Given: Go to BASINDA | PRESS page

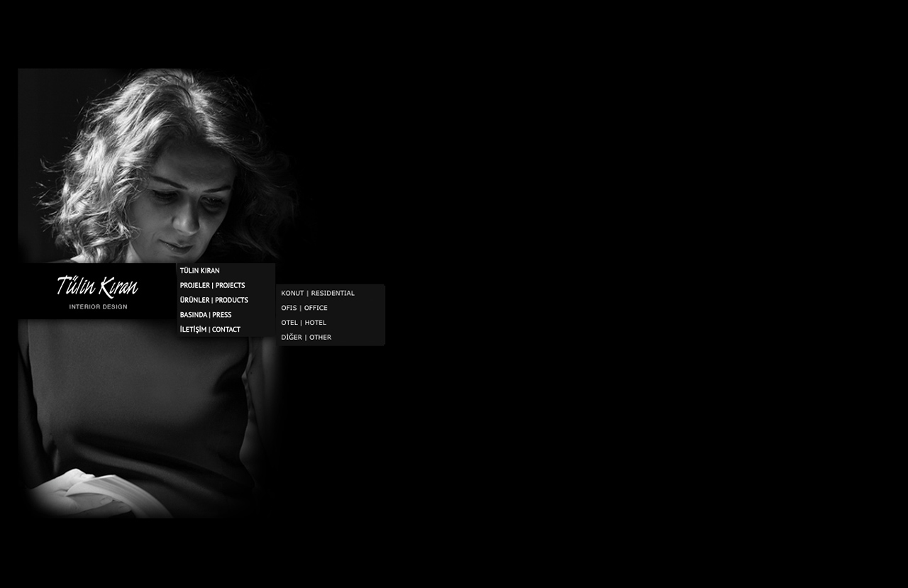Looking at the screenshot, I should pyautogui.click(x=206, y=315).
